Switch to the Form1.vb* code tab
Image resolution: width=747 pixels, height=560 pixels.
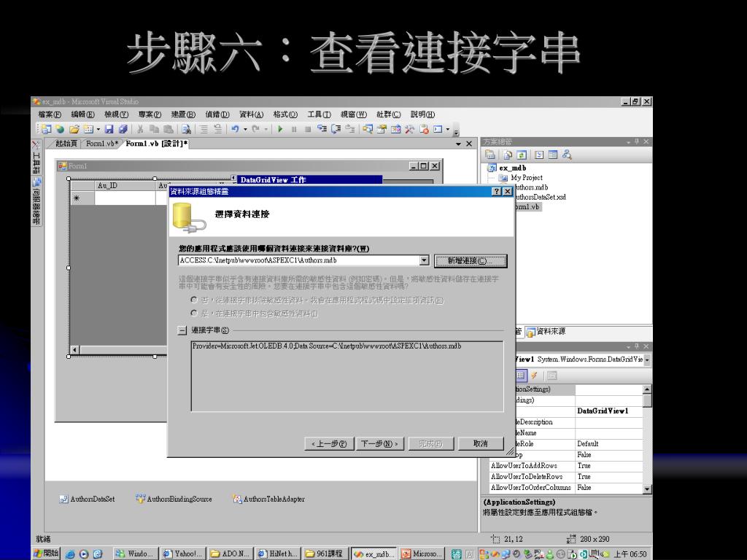click(x=102, y=144)
